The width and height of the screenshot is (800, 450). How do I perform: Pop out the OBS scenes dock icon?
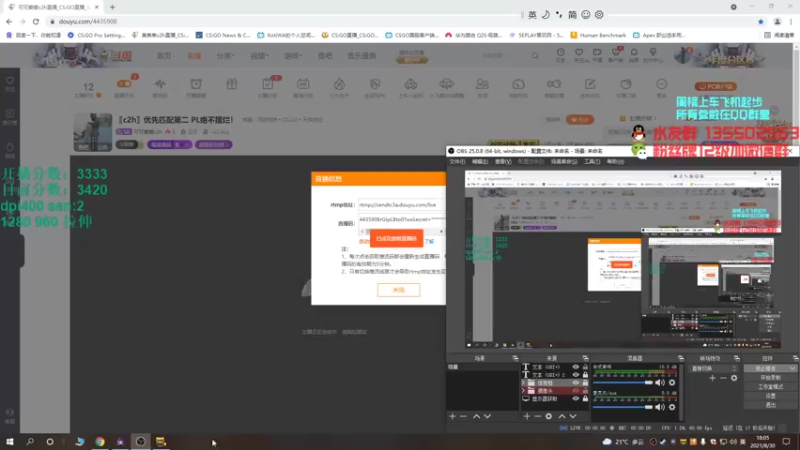(x=515, y=358)
